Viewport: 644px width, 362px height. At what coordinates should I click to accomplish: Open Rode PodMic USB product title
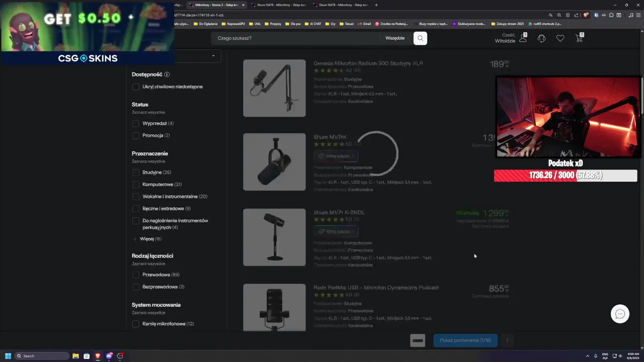point(376,288)
